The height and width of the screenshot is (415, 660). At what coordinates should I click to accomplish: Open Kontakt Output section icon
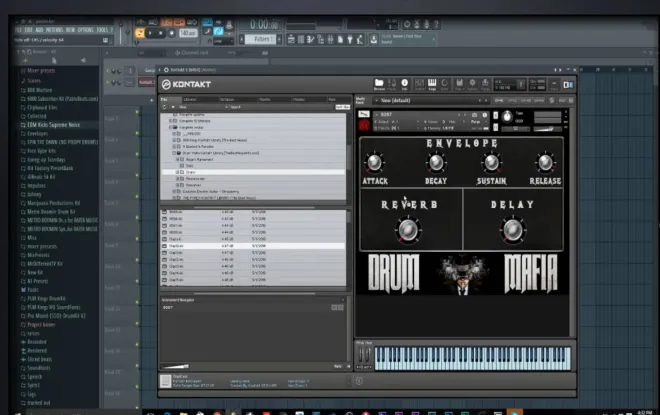point(419,83)
